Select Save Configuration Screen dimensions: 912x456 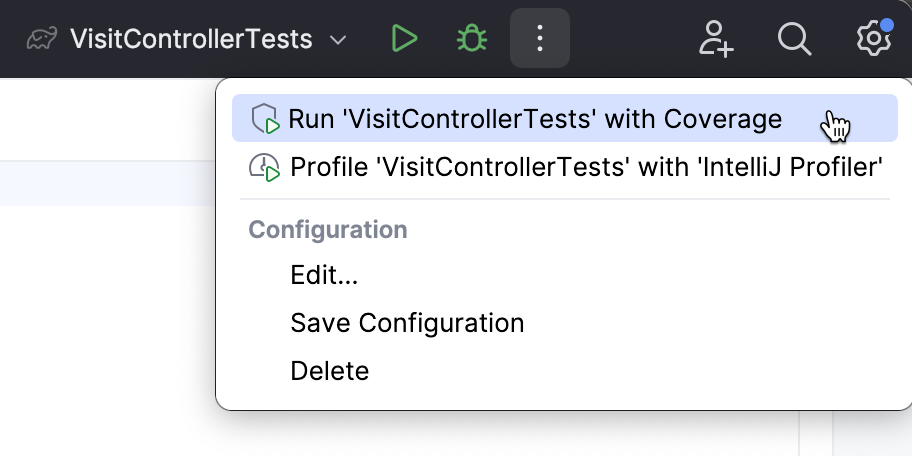407,323
